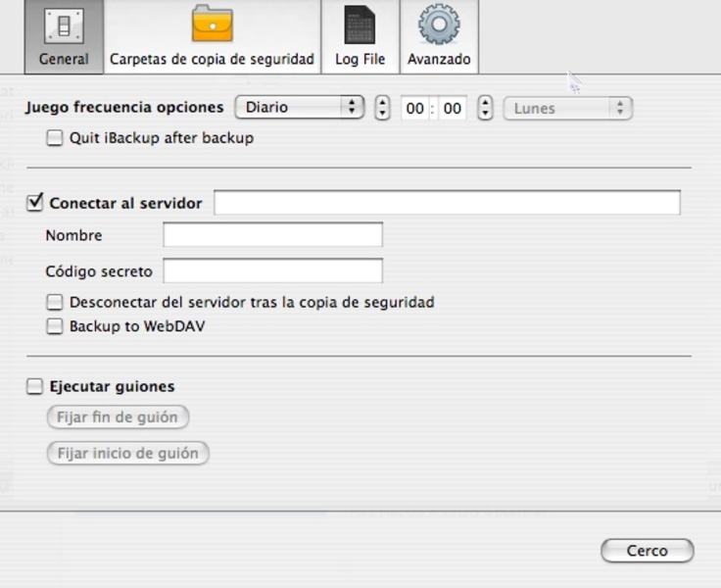721x588 pixels.
Task: Open the General preferences switch icon
Action: pos(64,25)
